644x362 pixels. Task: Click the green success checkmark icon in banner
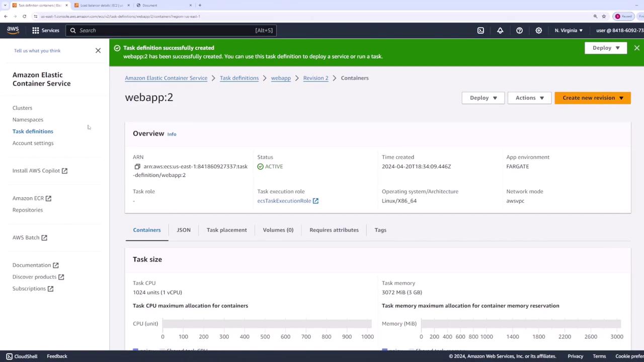coord(117,48)
